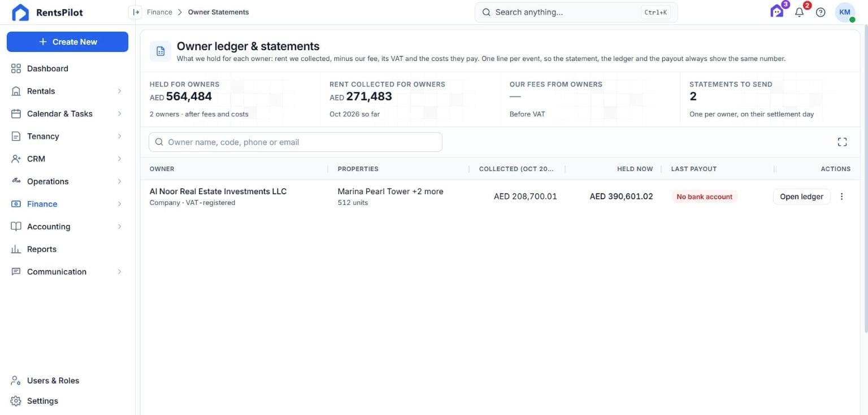Click the Tenancy document icon
The width and height of the screenshot is (868, 415).
pyautogui.click(x=16, y=136)
